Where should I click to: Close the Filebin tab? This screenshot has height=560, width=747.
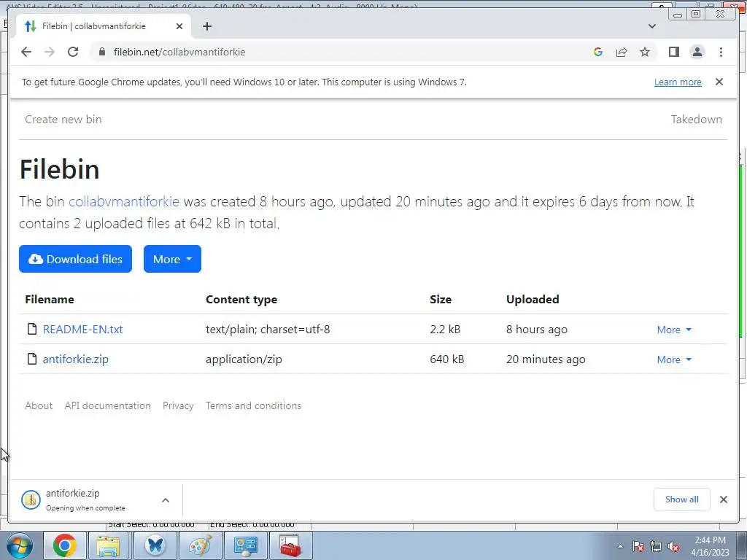(179, 26)
